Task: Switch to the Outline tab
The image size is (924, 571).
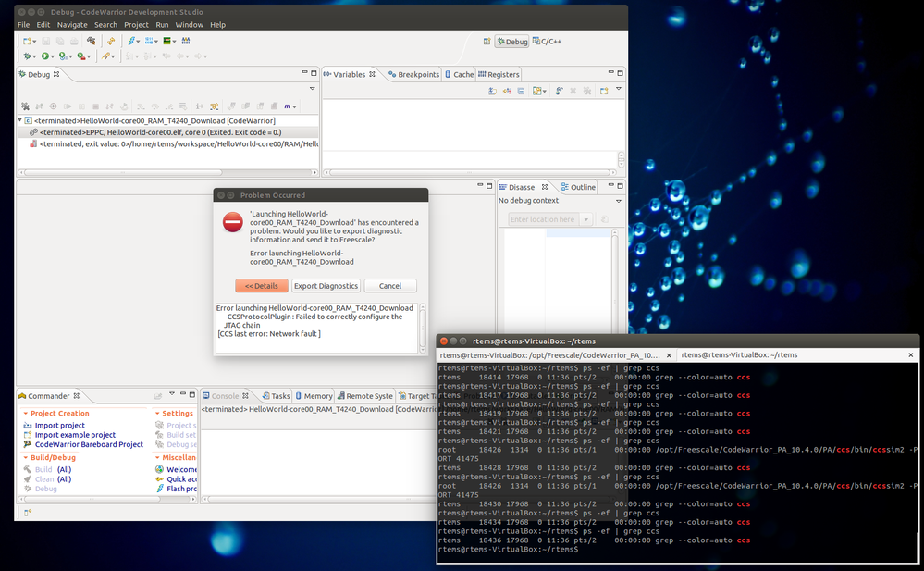Action: click(x=578, y=187)
